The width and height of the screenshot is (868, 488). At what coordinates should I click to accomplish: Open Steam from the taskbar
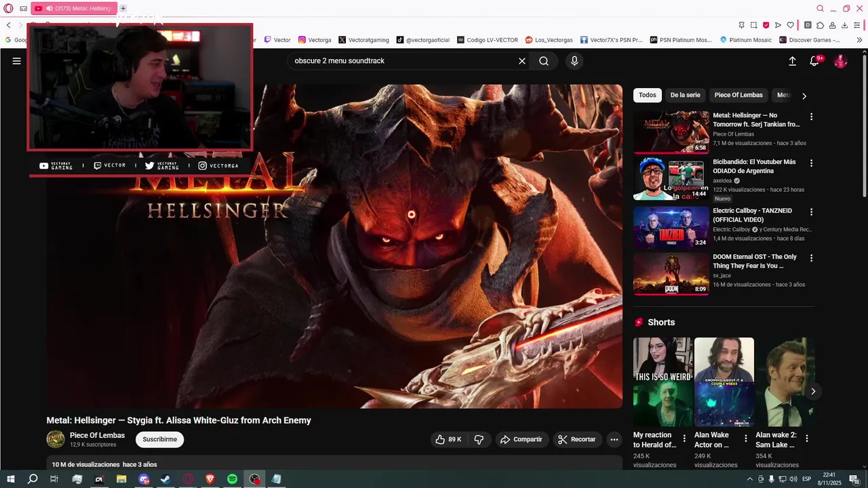click(x=165, y=479)
